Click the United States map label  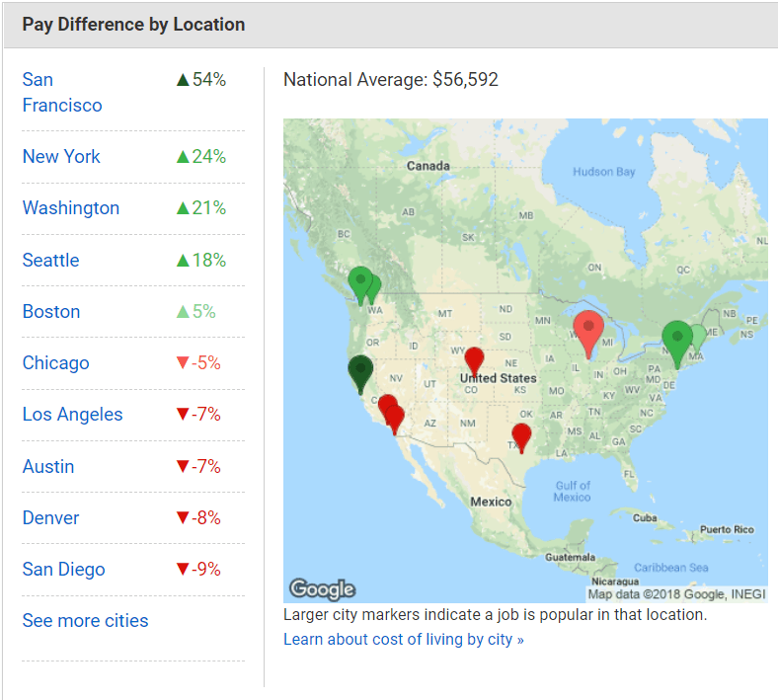(499, 378)
